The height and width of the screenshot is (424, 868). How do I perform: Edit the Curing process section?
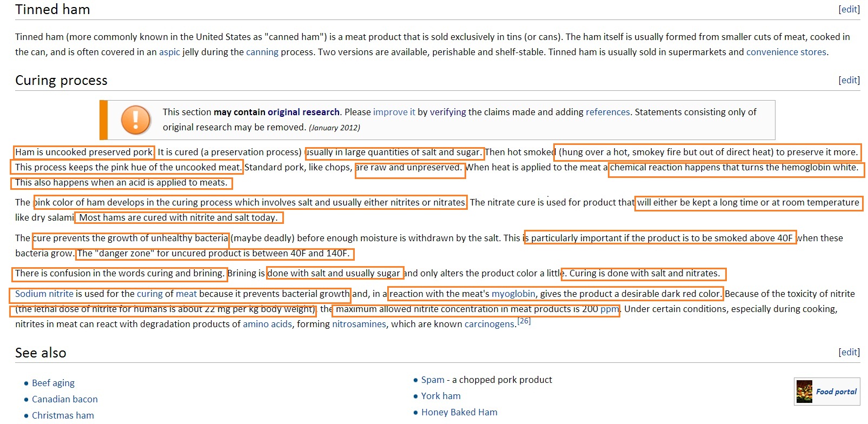(849, 80)
